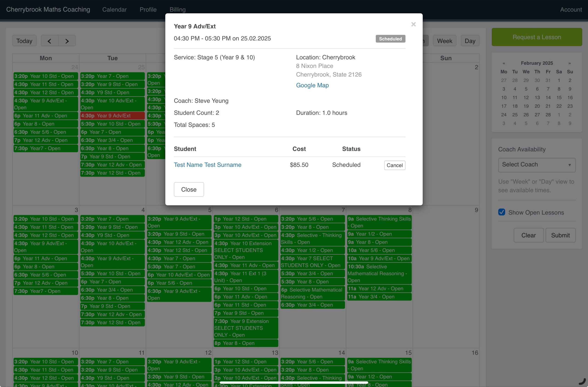Image resolution: width=588 pixels, height=387 pixels.
Task: Click Request a Lesson button
Action: click(x=537, y=37)
